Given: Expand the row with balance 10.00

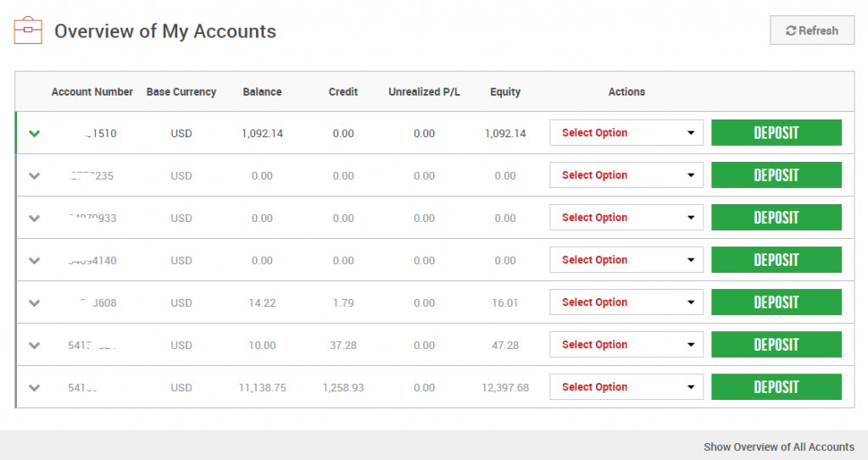Looking at the screenshot, I should point(34,346).
